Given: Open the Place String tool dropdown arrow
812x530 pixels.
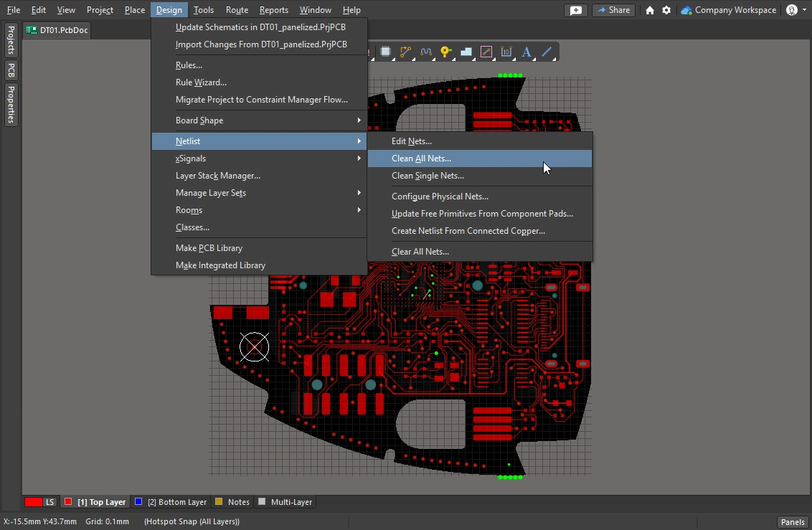Looking at the screenshot, I should pos(533,60).
